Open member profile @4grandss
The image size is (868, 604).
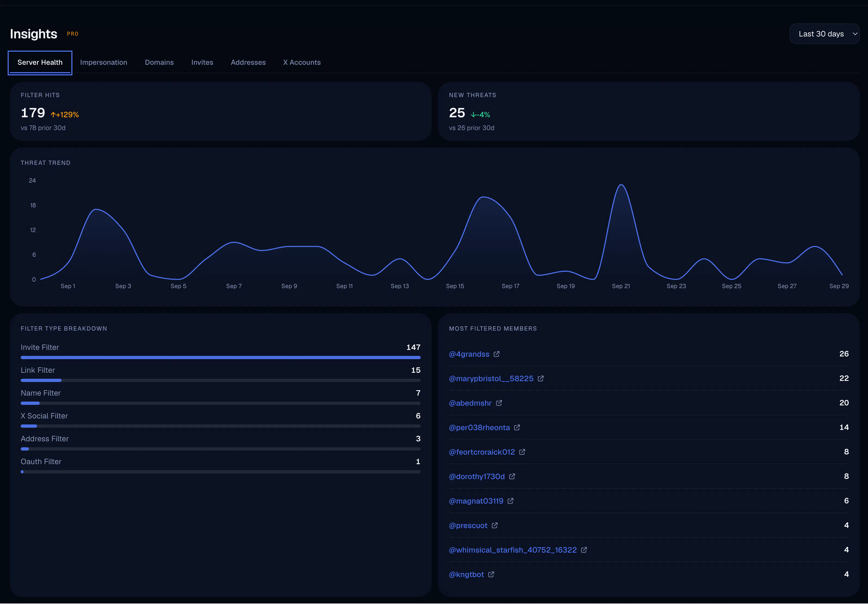(x=469, y=354)
